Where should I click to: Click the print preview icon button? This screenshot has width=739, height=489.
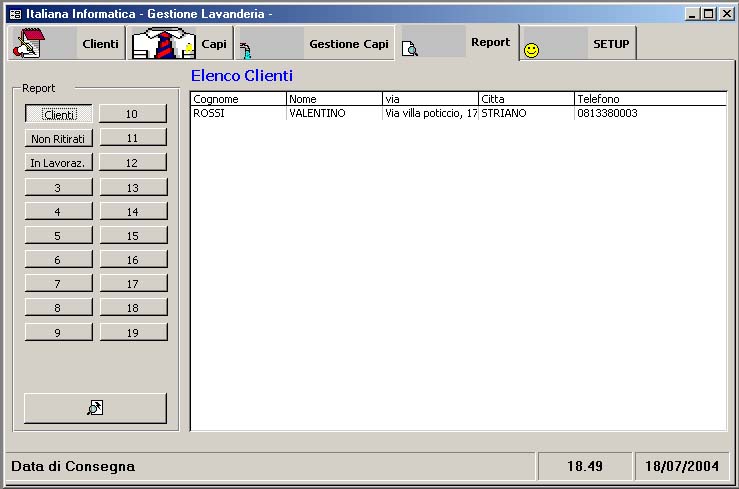click(95, 408)
